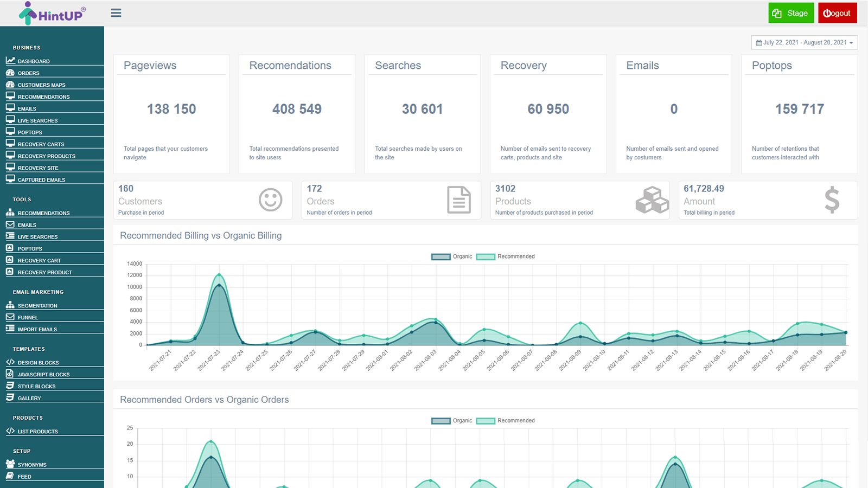Click the Synonyms people icon in sidebar
Viewport: 868px width, 488px height.
pyautogui.click(x=10, y=464)
